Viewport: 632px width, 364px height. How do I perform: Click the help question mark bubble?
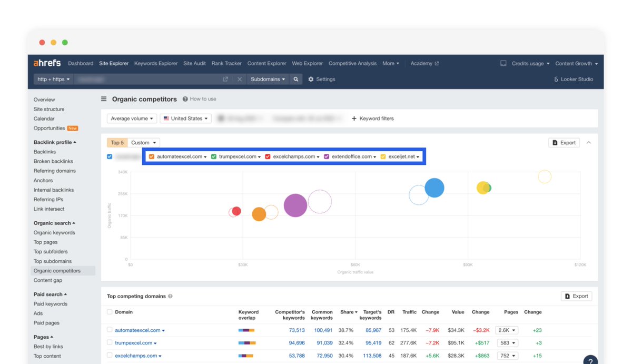coord(591,360)
